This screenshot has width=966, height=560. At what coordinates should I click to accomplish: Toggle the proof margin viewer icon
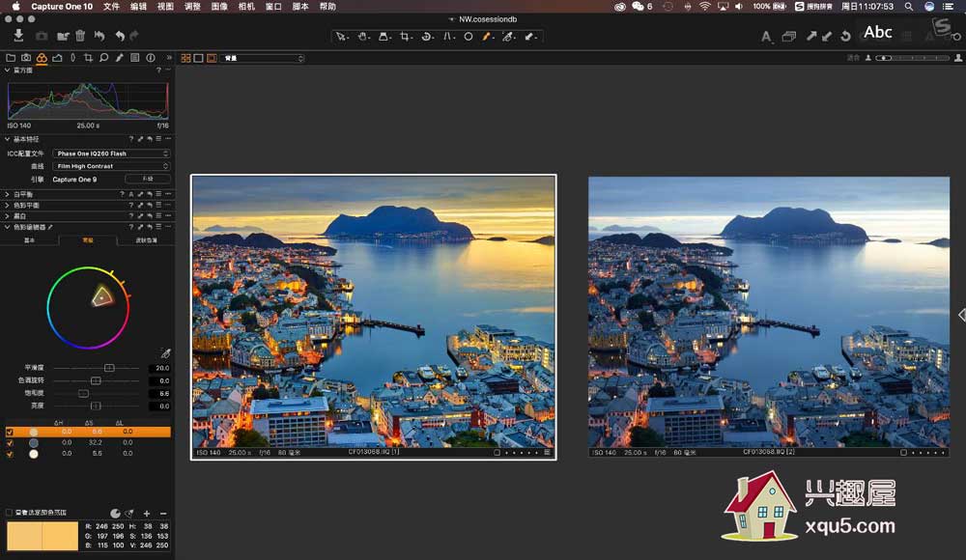click(x=212, y=58)
